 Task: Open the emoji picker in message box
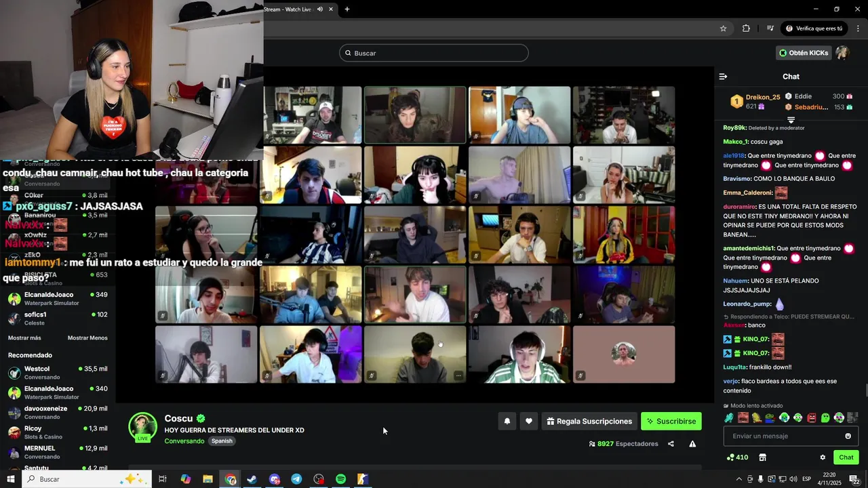(x=848, y=436)
